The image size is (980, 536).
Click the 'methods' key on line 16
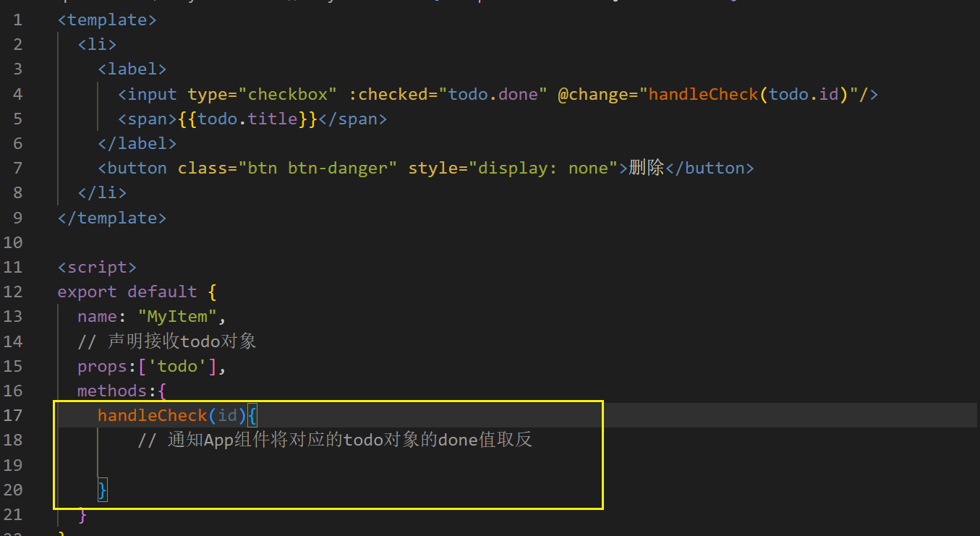(x=112, y=391)
